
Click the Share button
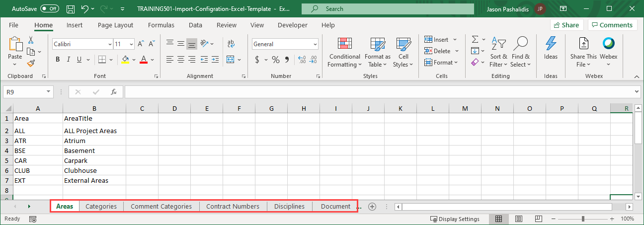[566, 25]
